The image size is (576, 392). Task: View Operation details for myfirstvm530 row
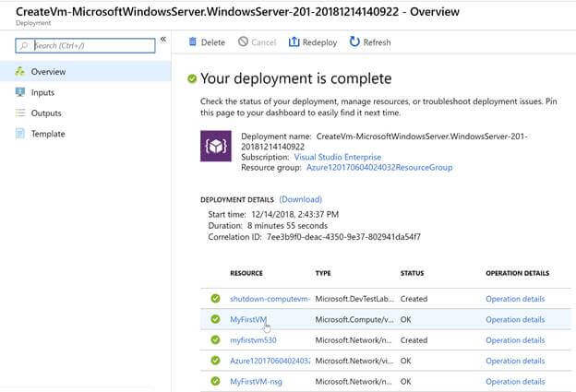click(x=515, y=340)
